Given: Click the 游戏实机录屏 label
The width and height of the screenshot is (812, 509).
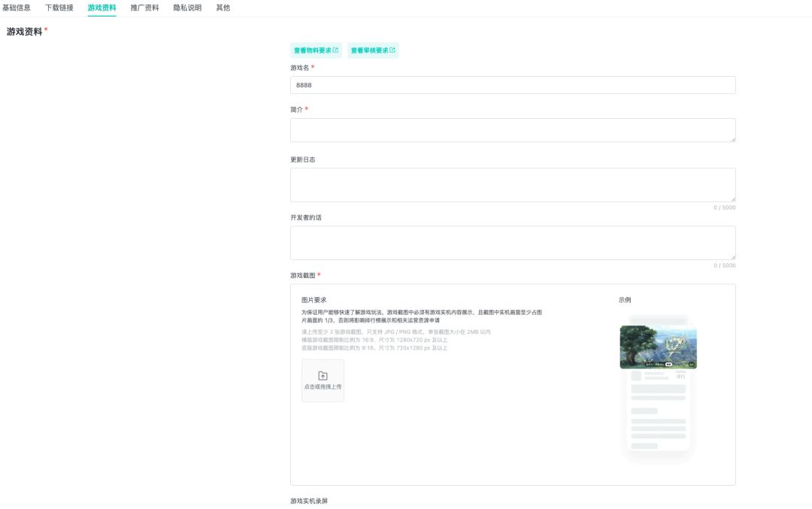Looking at the screenshot, I should tap(309, 501).
